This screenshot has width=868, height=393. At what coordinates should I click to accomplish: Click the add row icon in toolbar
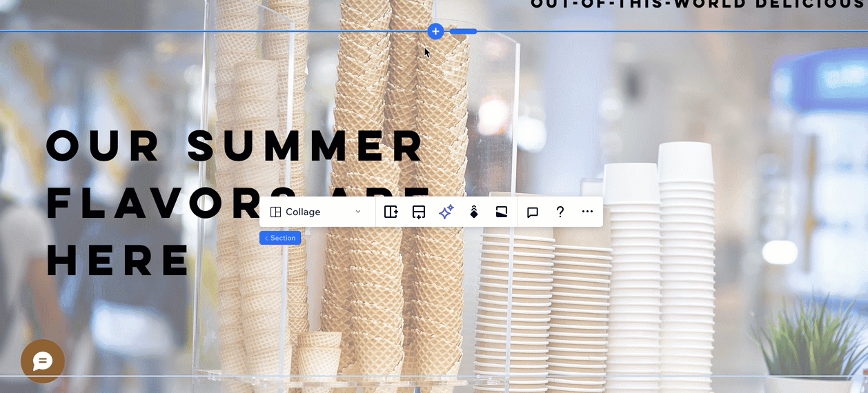[419, 212]
